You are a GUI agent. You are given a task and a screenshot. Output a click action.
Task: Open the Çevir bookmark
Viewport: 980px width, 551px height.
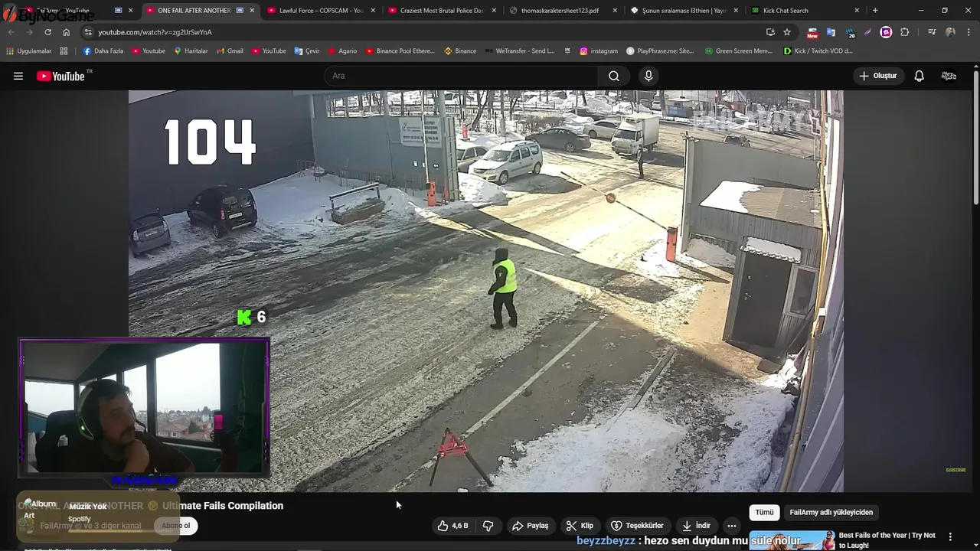click(307, 51)
